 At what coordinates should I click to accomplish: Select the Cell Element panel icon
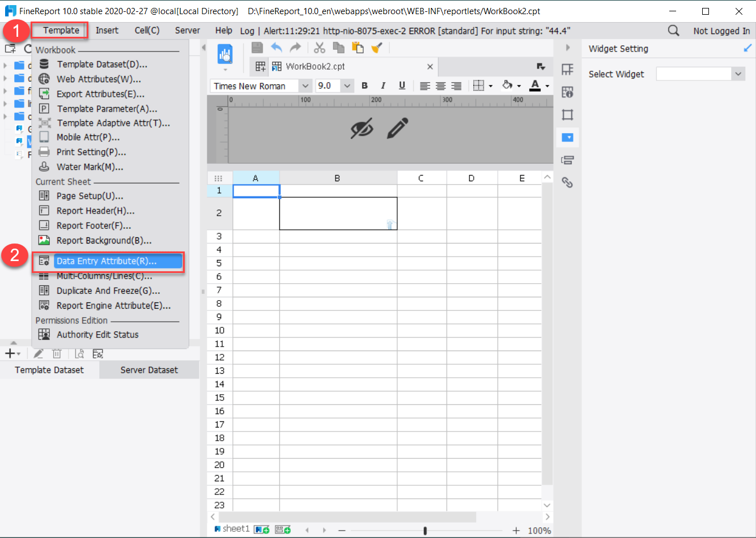(567, 69)
